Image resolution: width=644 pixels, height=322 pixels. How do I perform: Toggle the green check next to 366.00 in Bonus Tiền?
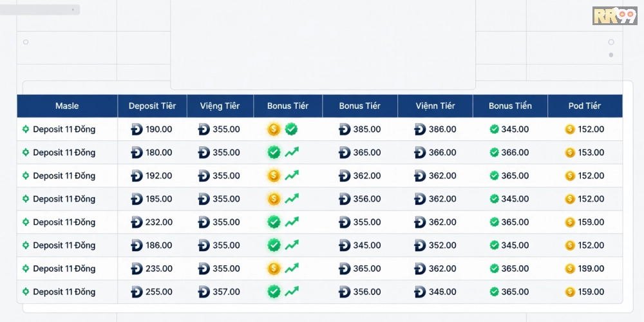[495, 153]
